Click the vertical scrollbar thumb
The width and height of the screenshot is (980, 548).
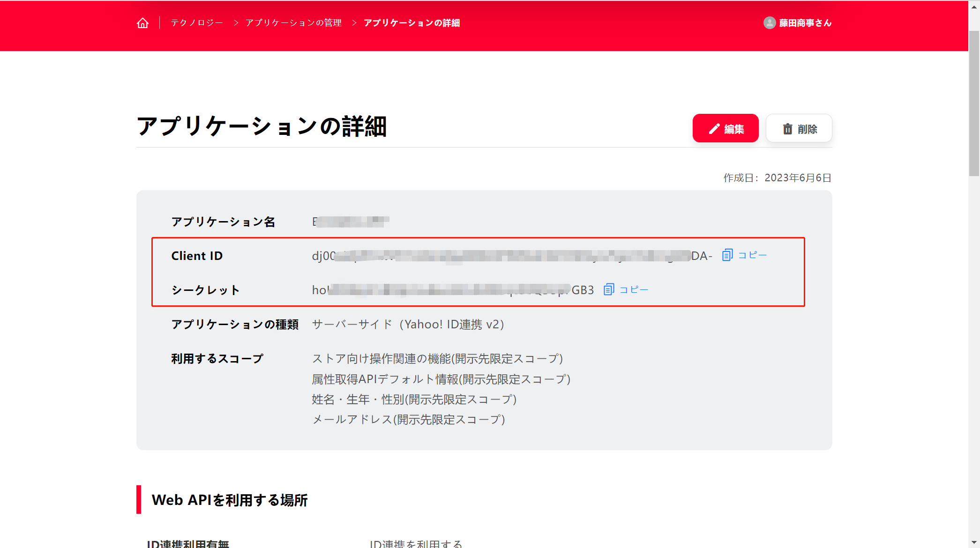coord(974,103)
